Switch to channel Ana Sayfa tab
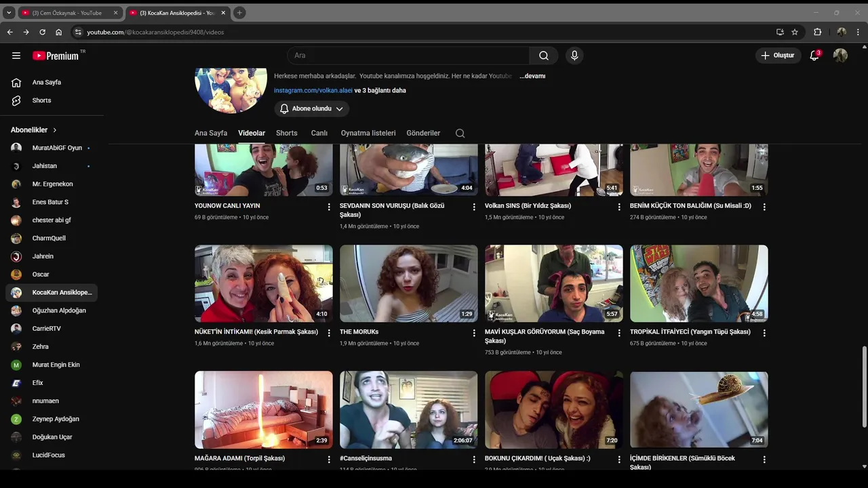Screen dimensions: 868x488 click(211, 134)
